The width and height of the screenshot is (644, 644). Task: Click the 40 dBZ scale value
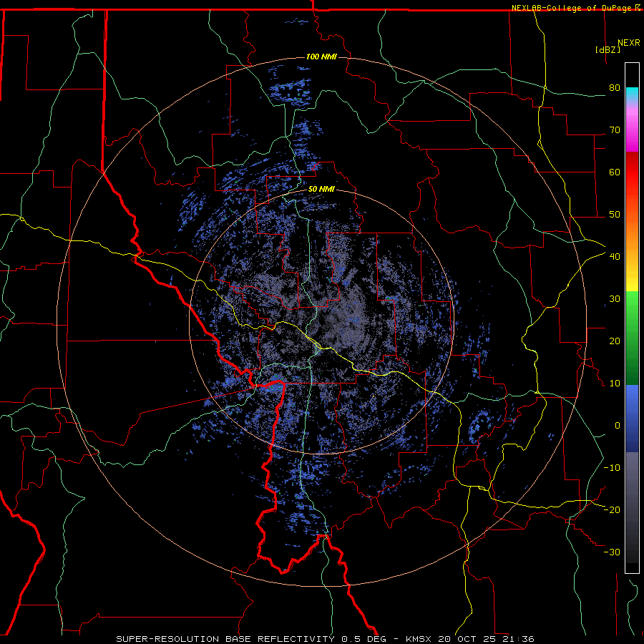615,256
